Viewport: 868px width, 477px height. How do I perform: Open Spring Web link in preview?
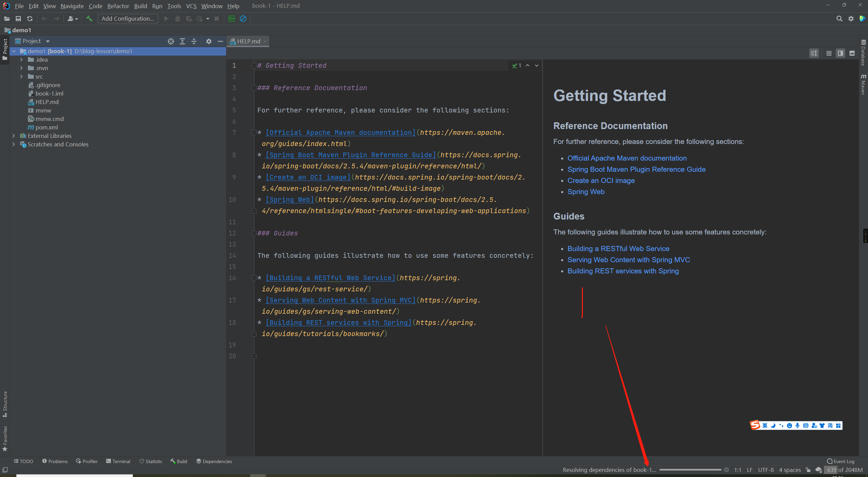(586, 192)
